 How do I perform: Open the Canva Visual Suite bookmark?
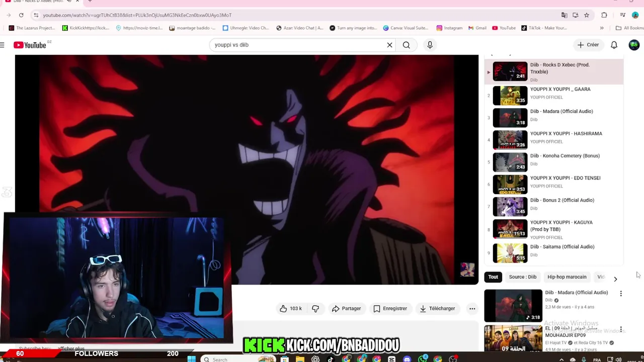[x=406, y=28]
